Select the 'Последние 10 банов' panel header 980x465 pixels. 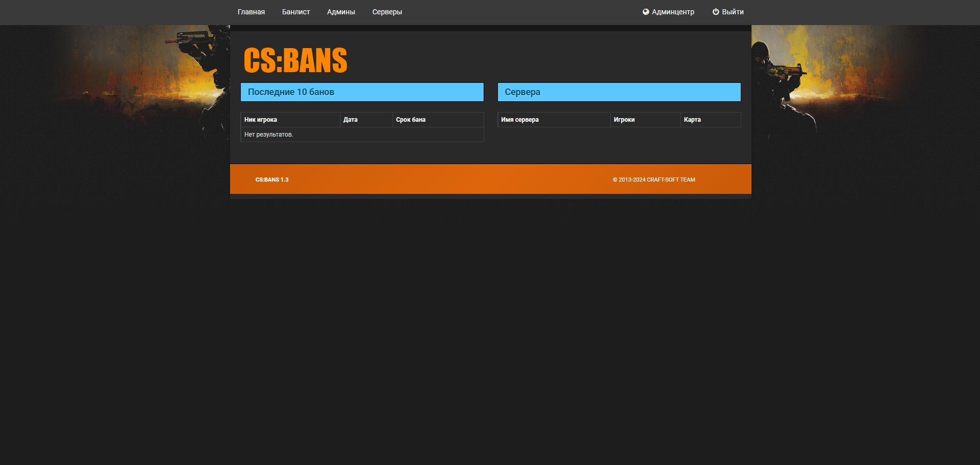click(x=362, y=92)
